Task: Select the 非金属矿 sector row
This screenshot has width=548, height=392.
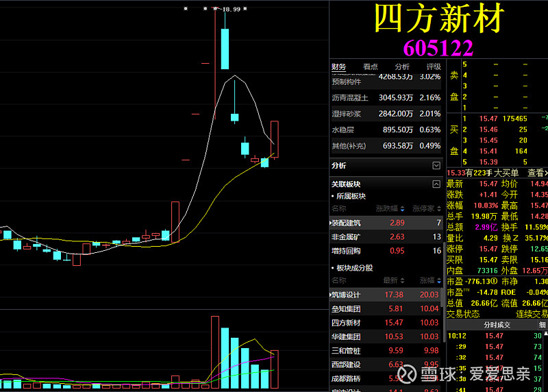Action: [x=386, y=236]
